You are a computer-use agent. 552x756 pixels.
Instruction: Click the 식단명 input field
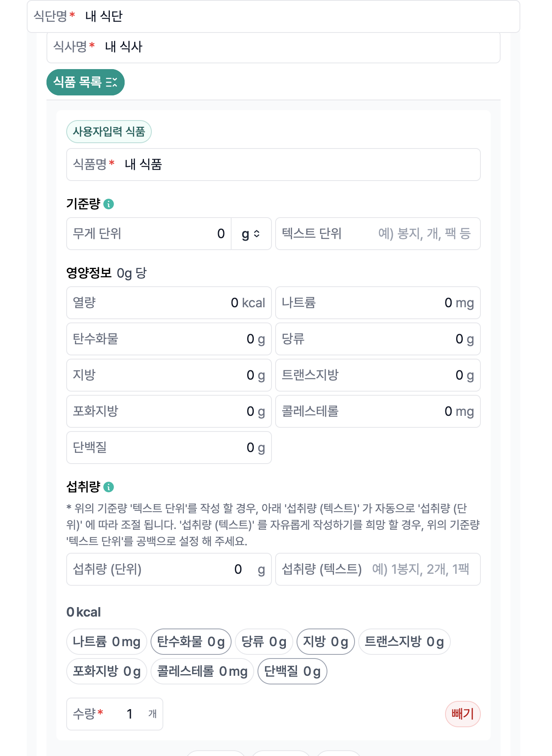(x=288, y=16)
